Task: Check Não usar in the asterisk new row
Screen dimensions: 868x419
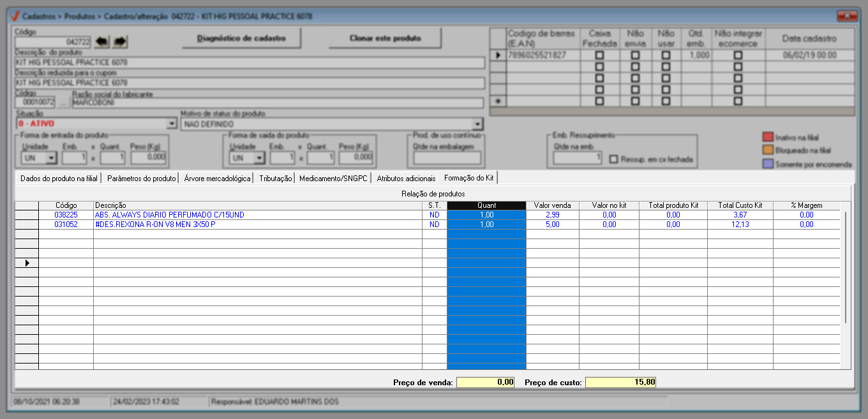Action: coord(666,101)
